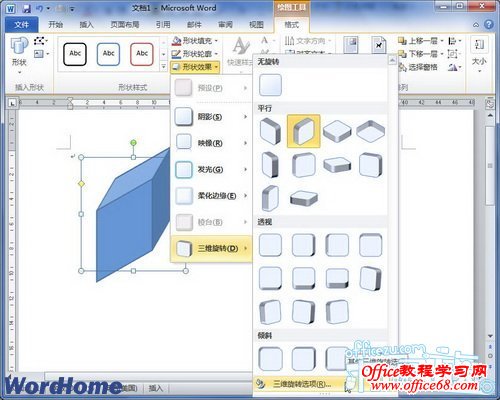Open 文件 File tab
The height and width of the screenshot is (400, 500).
pos(22,25)
